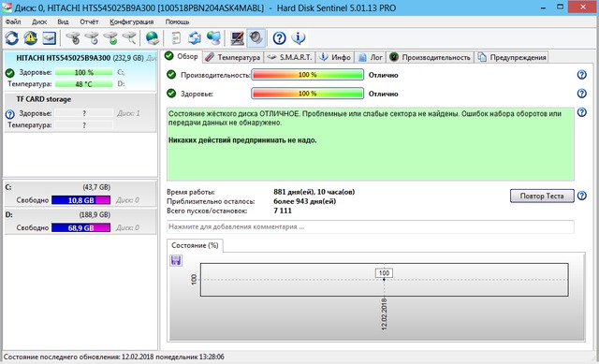This screenshot has height=364, width=599.
Task: Click the yellow warning triangle toolbar icon
Action: [x=31, y=38]
